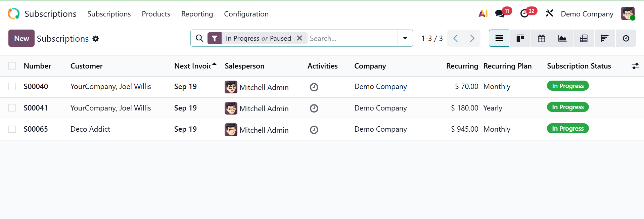
Task: Click the New button
Action: [21, 38]
